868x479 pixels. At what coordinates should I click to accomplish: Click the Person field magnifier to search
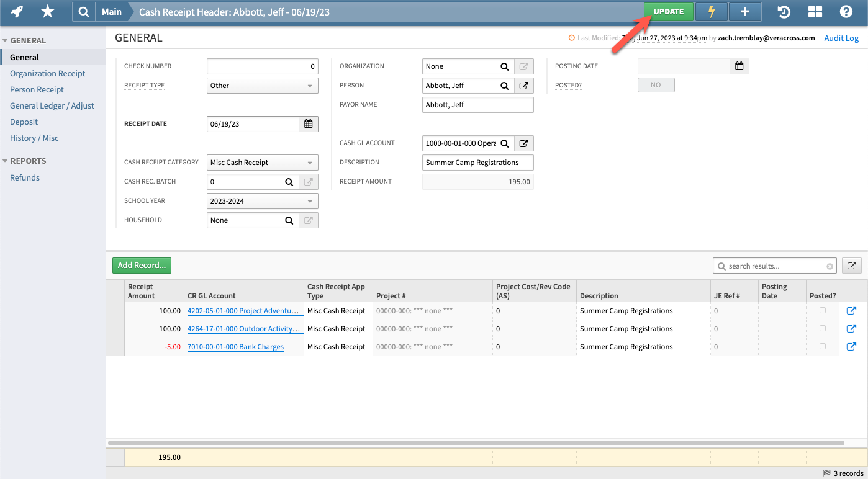tap(504, 85)
